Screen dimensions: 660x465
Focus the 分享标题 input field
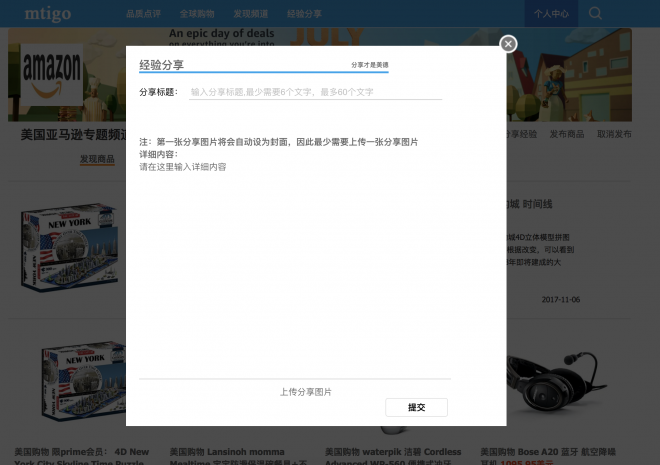(x=315, y=92)
